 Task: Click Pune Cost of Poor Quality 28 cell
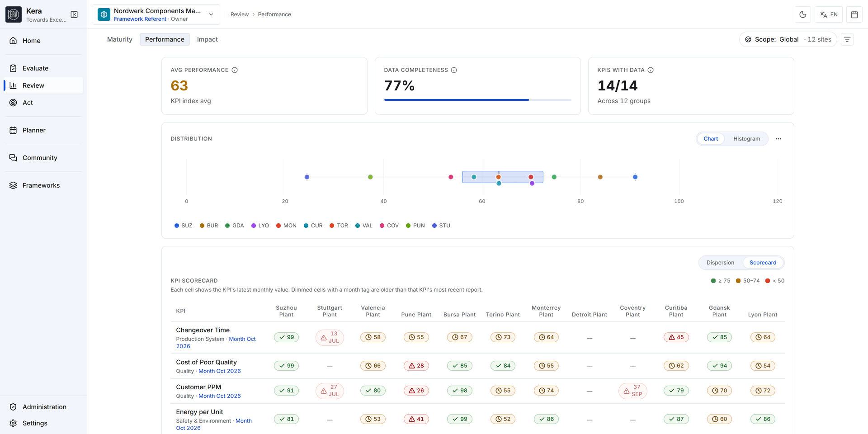pyautogui.click(x=416, y=366)
